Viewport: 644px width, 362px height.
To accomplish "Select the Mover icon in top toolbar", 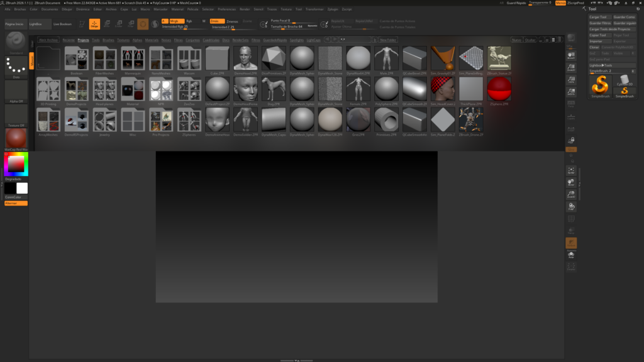I will click(107, 24).
